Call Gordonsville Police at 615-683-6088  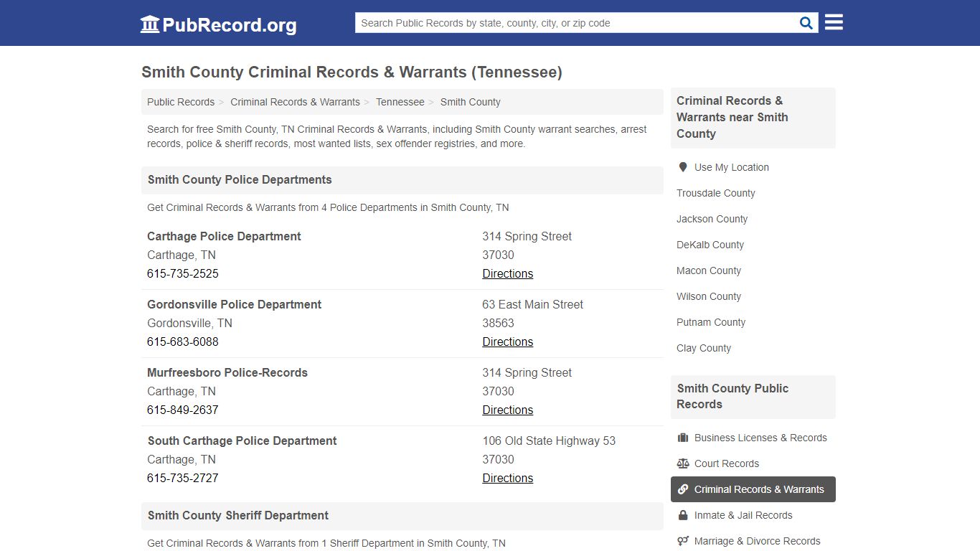pyautogui.click(x=183, y=342)
